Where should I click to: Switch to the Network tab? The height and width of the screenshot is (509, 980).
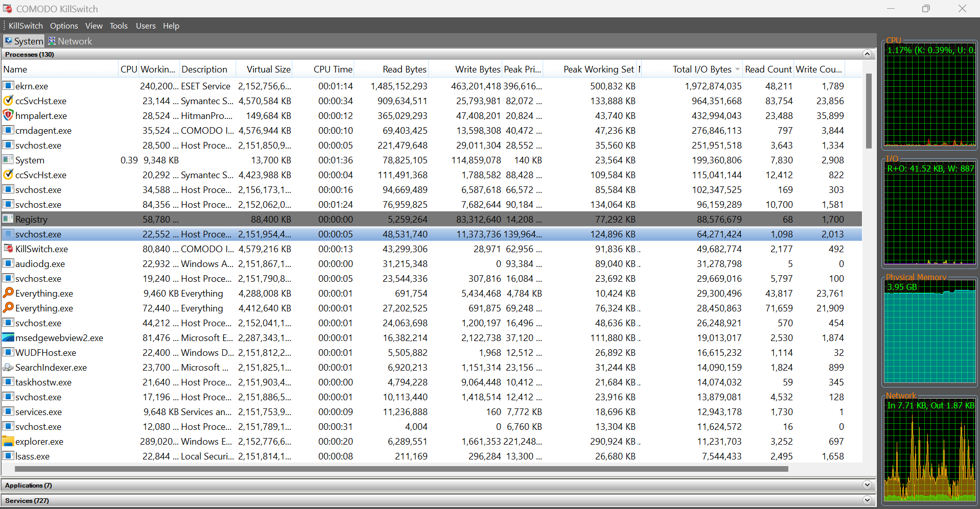click(70, 41)
